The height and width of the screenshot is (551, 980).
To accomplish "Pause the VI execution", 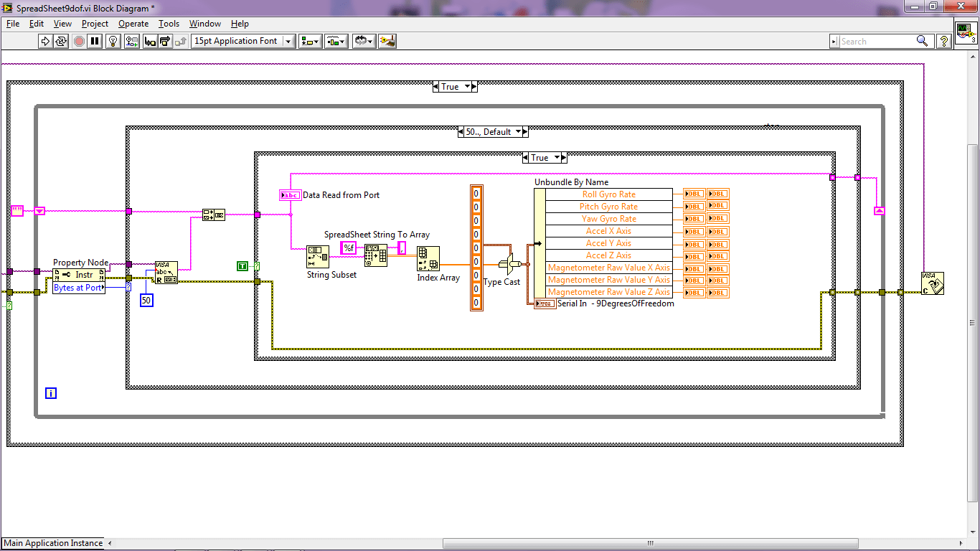I will pyautogui.click(x=95, y=42).
